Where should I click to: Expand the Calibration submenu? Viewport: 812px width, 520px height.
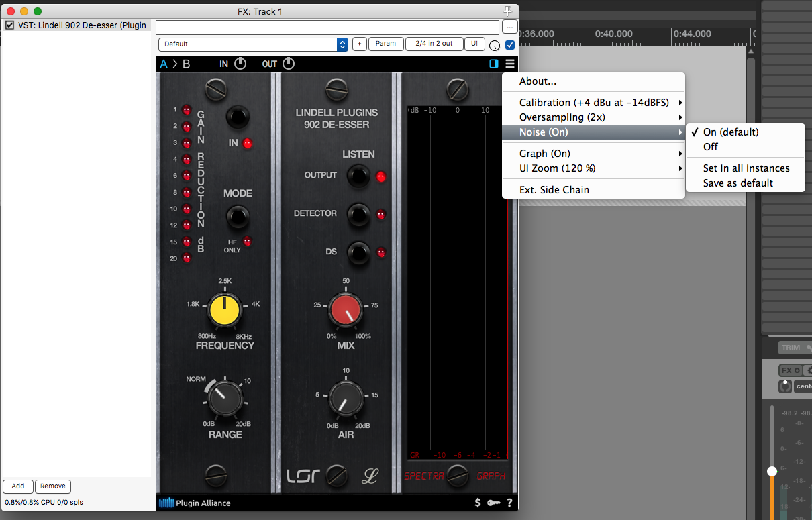593,103
